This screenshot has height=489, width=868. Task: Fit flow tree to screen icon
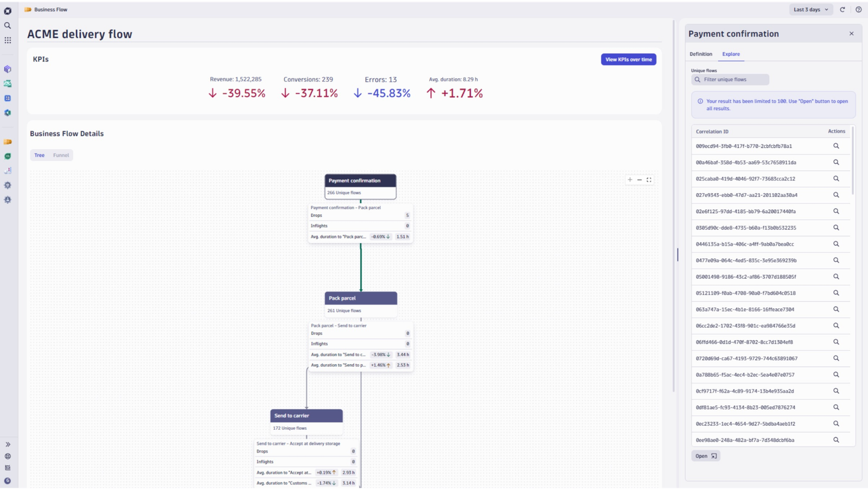649,180
